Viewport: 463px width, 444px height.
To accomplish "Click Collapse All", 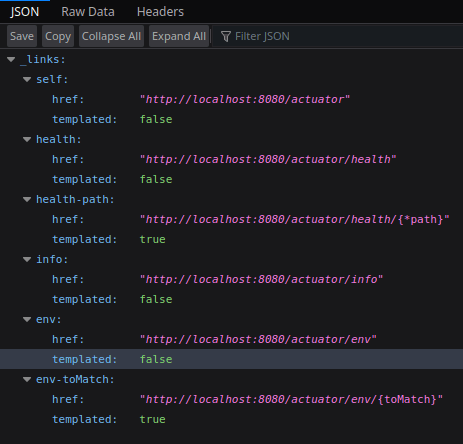I will pyautogui.click(x=111, y=36).
